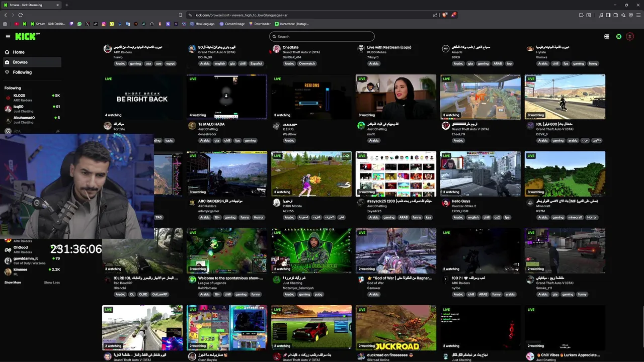644x362 pixels.
Task: Open the WhatsApp bookmark icon
Action: click(x=79, y=24)
